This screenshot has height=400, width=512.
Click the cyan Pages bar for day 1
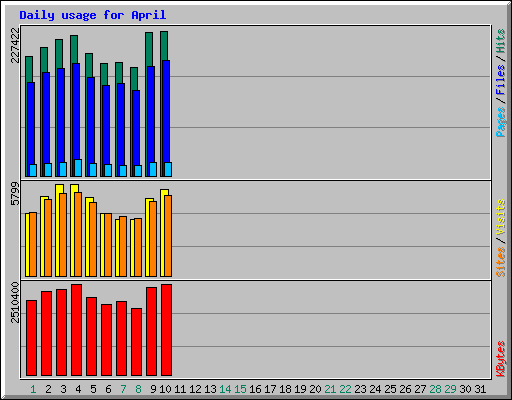tap(33, 170)
